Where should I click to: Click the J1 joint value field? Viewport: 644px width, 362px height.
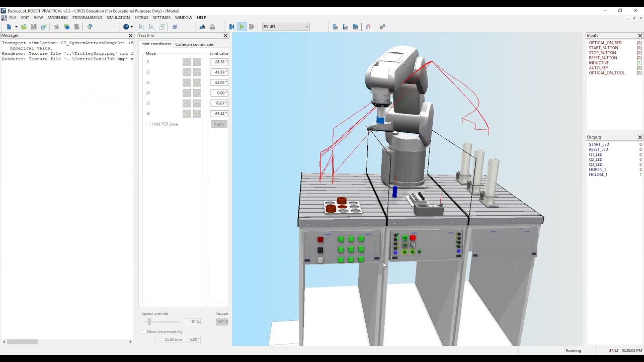(219, 62)
